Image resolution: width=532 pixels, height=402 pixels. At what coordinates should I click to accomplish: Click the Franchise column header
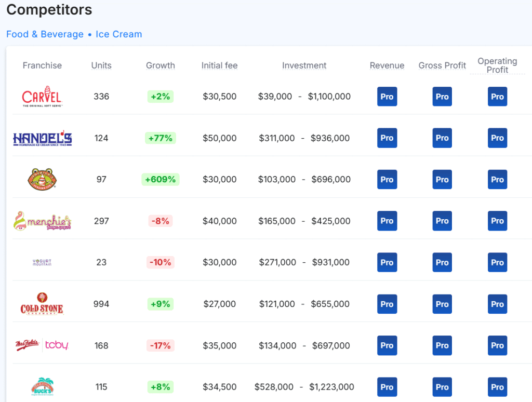[x=42, y=65]
